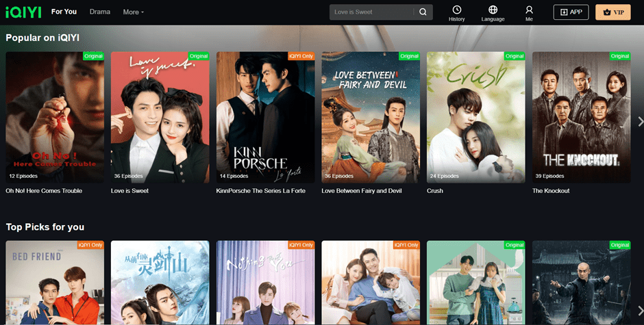Image resolution: width=644 pixels, height=325 pixels.
Task: Open watch History
Action: point(457,14)
